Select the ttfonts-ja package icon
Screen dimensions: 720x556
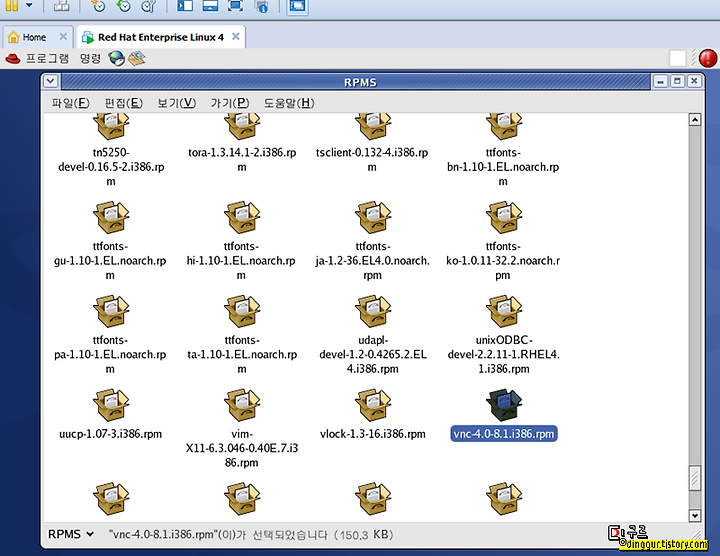pyautogui.click(x=373, y=218)
